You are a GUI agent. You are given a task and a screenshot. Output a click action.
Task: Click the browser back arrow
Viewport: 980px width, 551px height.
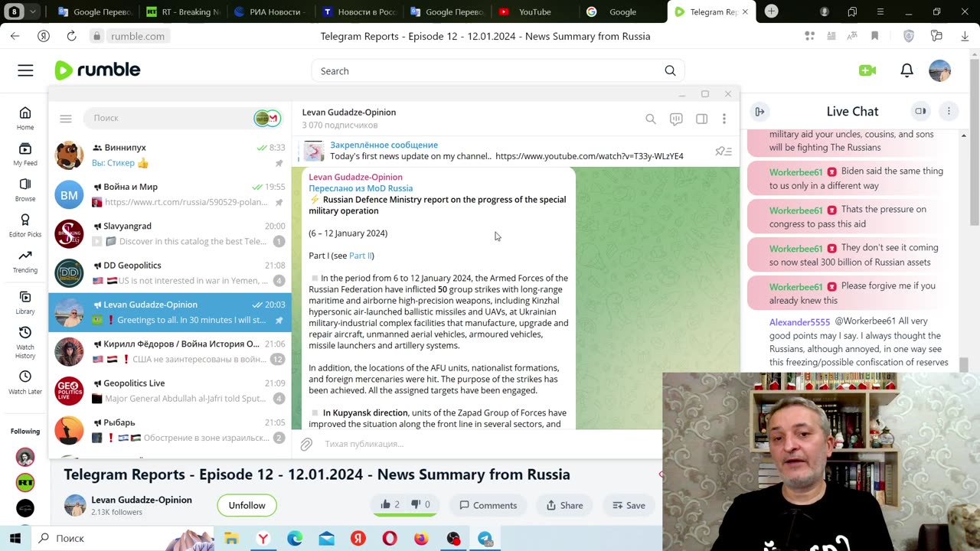pyautogui.click(x=15, y=36)
